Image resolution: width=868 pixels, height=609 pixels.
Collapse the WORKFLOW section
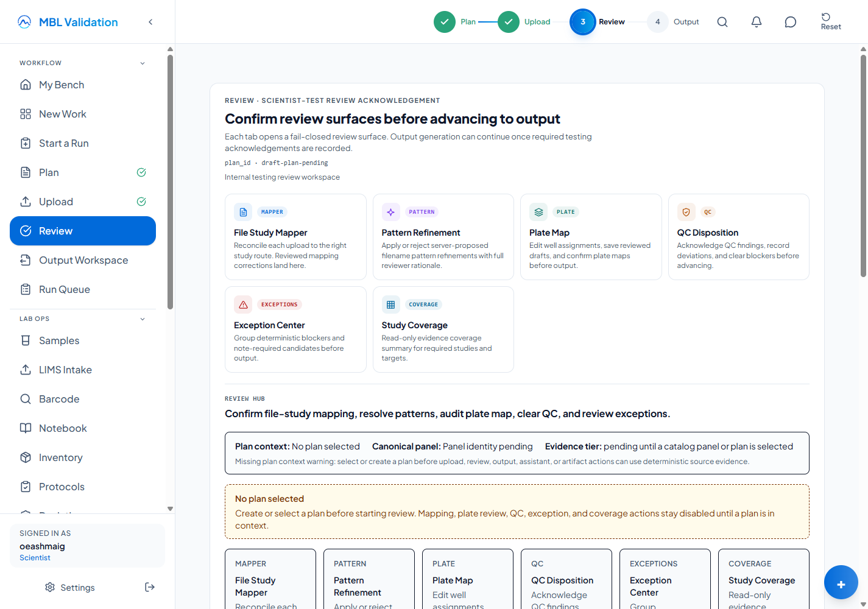pyautogui.click(x=143, y=63)
